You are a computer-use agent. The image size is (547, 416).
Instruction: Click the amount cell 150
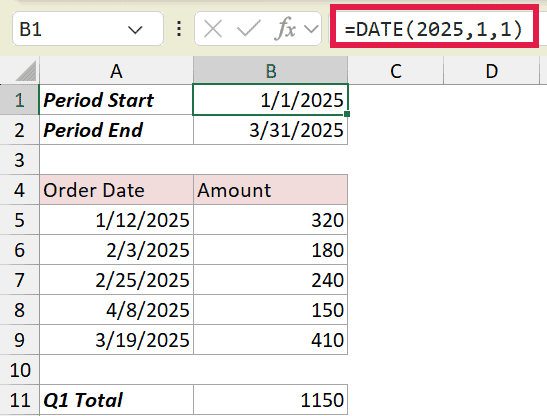point(271,310)
